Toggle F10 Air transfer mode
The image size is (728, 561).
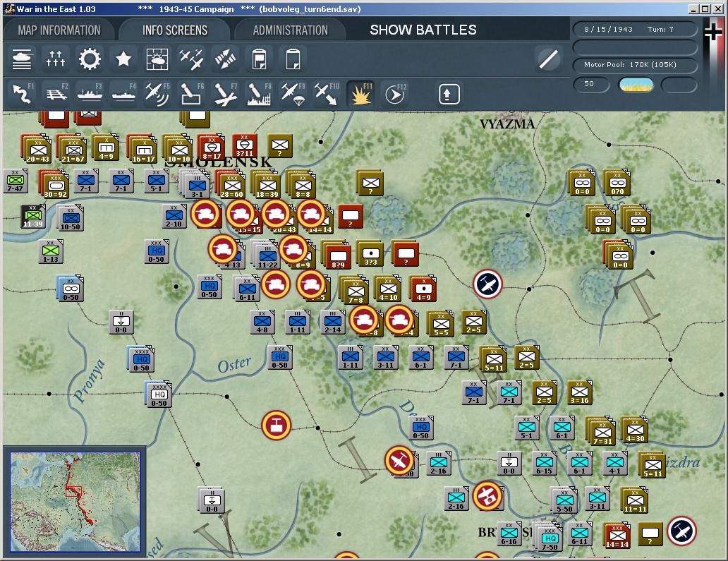(x=327, y=95)
